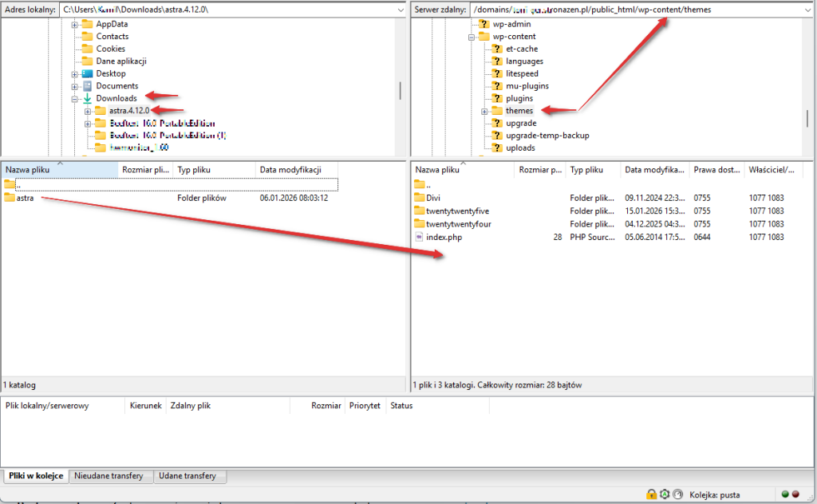Screen dimensions: 817x504
Task: Click the gear auto transfer type icon
Action: pos(665,494)
